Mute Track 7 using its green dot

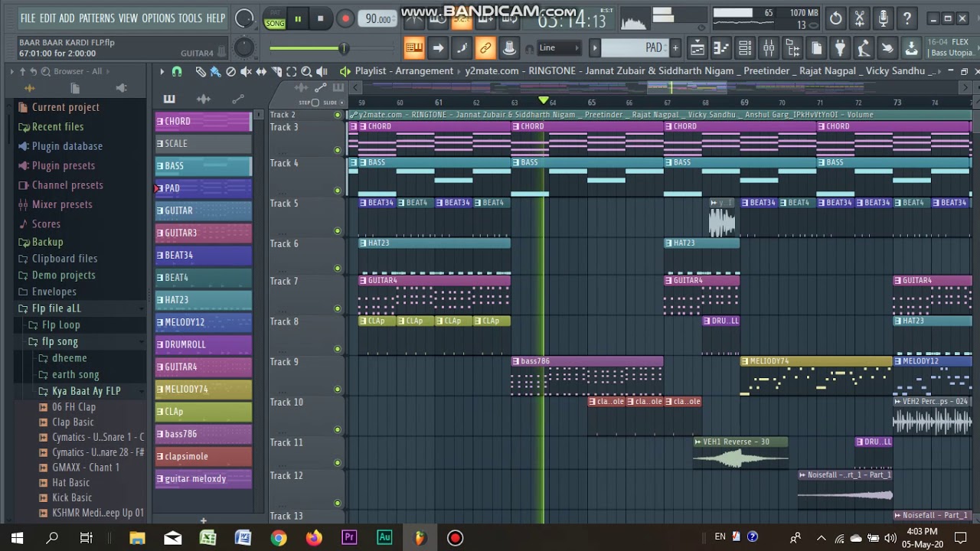[338, 308]
